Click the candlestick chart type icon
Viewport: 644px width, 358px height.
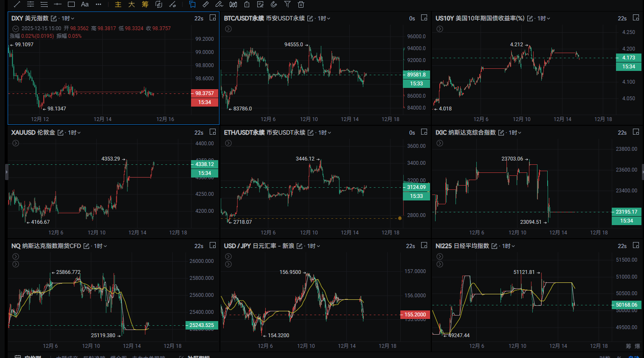233,4
